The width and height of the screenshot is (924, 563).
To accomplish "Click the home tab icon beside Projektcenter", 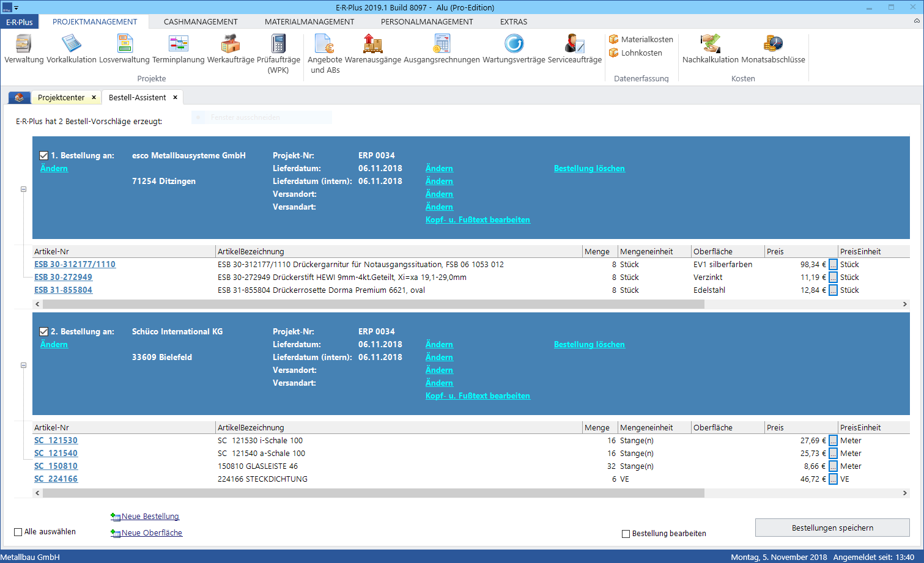I will click(x=19, y=97).
